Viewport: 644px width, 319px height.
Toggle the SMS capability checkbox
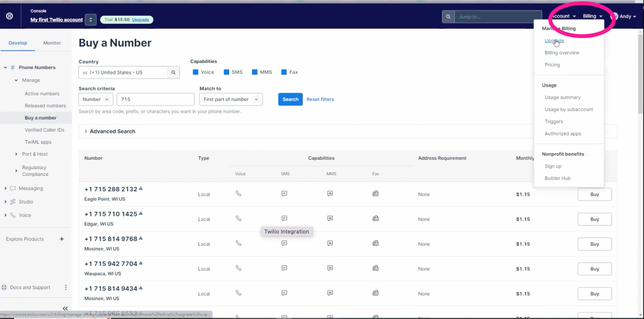226,72
